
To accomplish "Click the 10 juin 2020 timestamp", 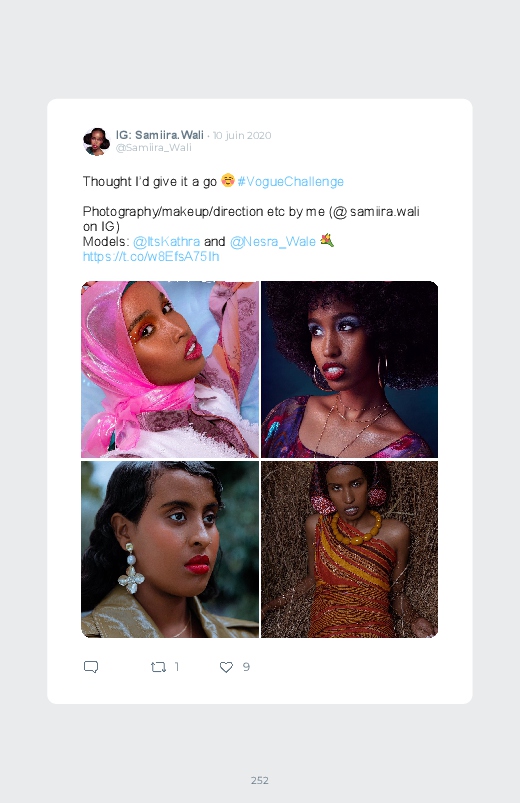I will tap(242, 136).
